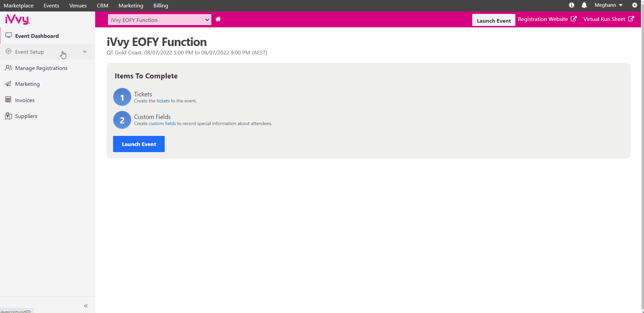Follow the custom fields link
This screenshot has width=644, height=313.
point(162,123)
